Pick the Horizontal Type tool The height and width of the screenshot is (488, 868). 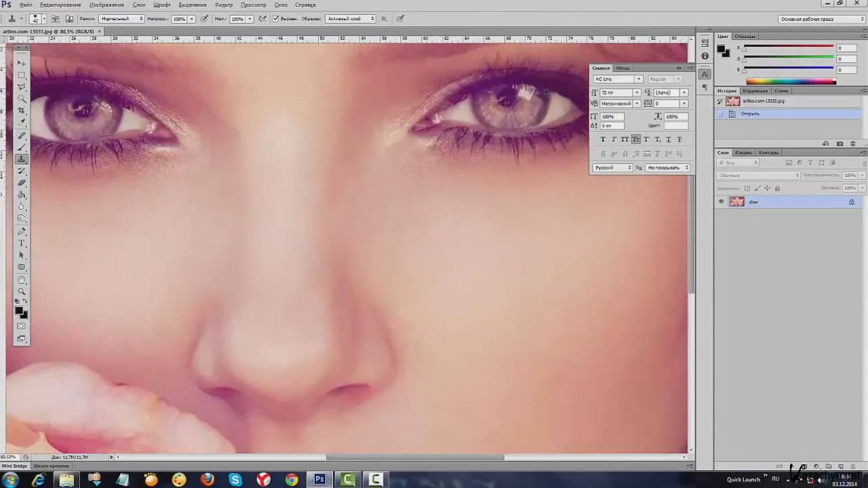(22, 243)
